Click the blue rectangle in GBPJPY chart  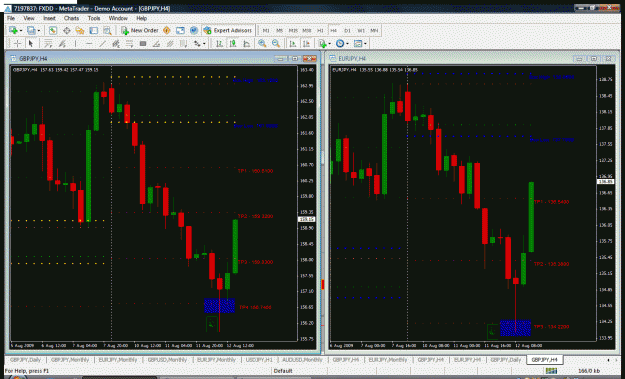pyautogui.click(x=219, y=306)
